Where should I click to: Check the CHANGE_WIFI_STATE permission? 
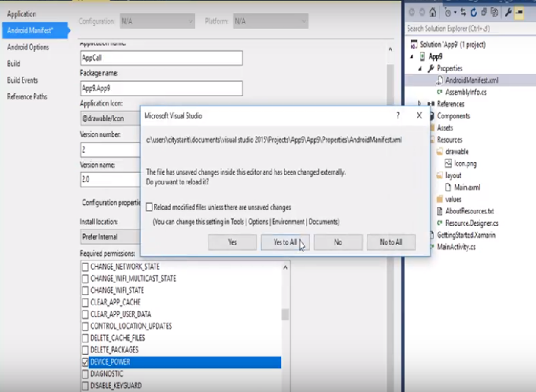[x=85, y=290]
